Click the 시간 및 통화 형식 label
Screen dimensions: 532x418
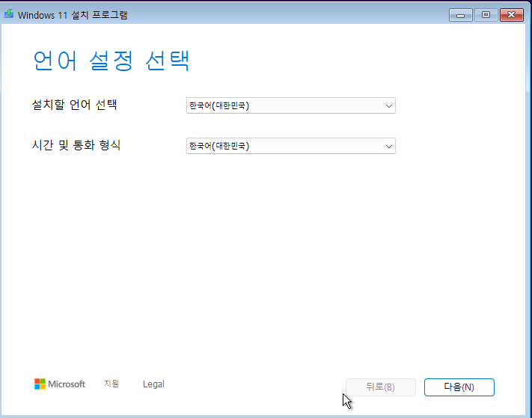76,145
